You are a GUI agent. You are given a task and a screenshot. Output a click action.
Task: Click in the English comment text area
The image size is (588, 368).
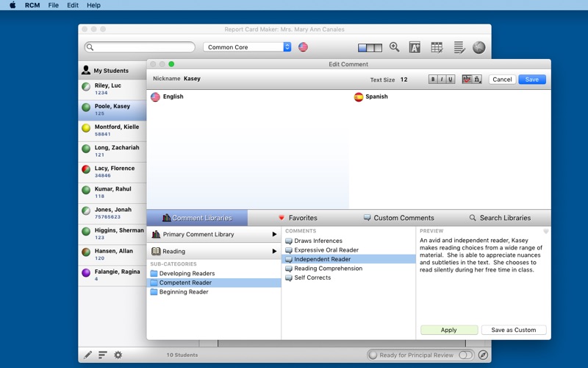[248, 155]
